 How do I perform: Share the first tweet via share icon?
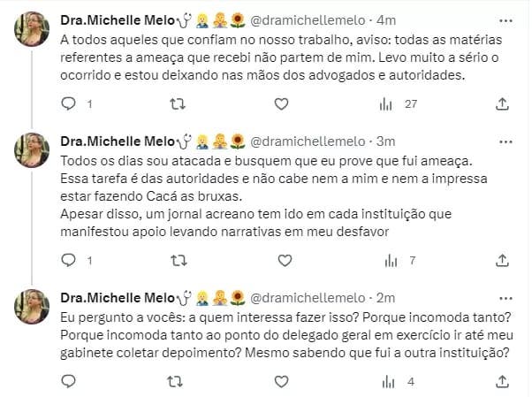click(x=503, y=104)
